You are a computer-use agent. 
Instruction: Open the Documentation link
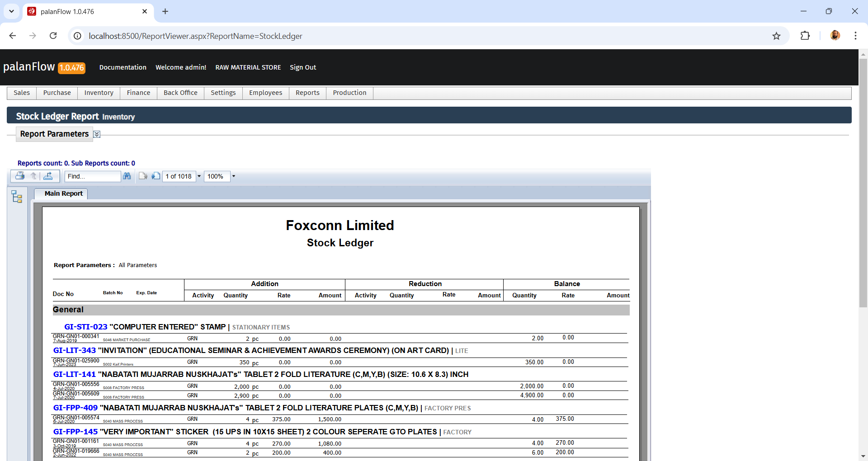[x=123, y=67]
